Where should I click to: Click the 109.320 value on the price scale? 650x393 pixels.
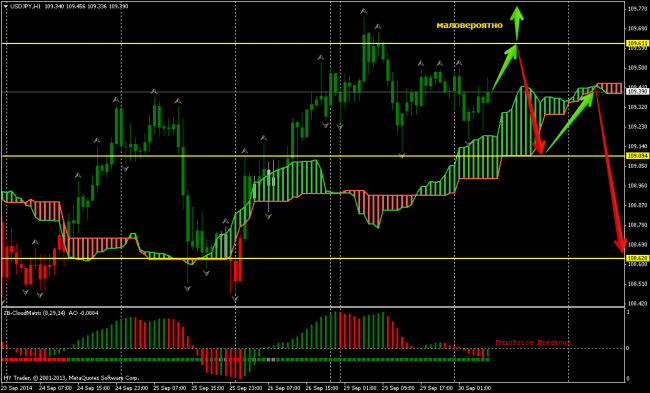point(638,107)
